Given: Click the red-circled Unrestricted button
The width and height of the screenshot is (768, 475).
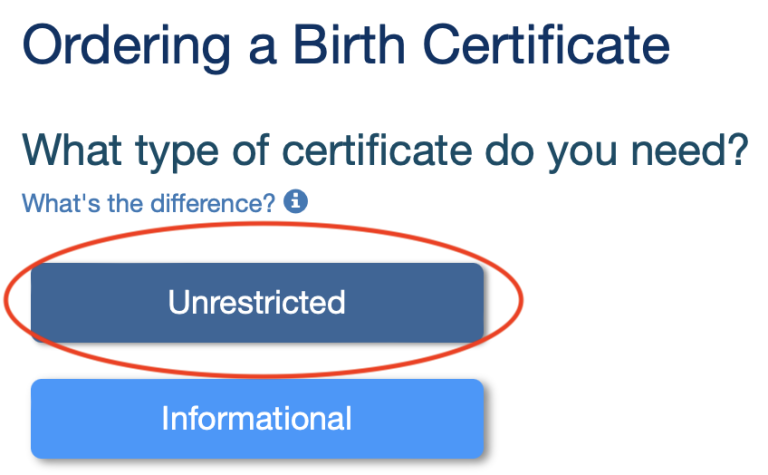Looking at the screenshot, I should click(257, 302).
